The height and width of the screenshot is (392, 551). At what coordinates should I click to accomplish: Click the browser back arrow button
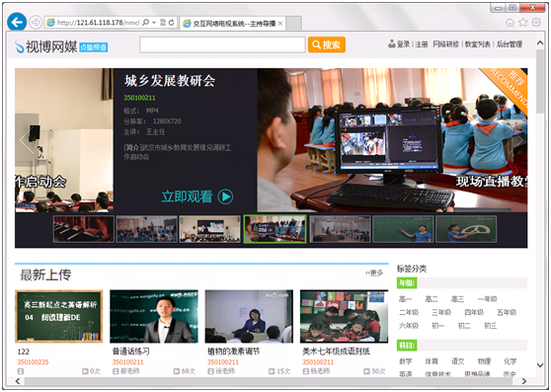17,22
